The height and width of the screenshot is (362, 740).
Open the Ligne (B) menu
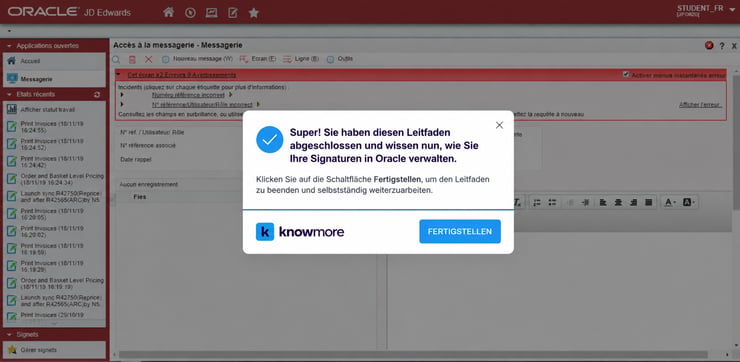pos(301,59)
